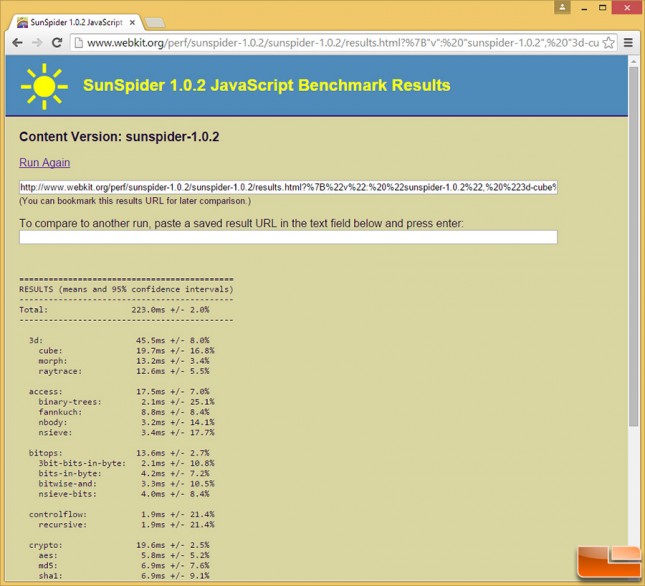Screen dimensions: 645x586
Task: Click the SunSpider Benchmark Results title
Action: click(267, 86)
